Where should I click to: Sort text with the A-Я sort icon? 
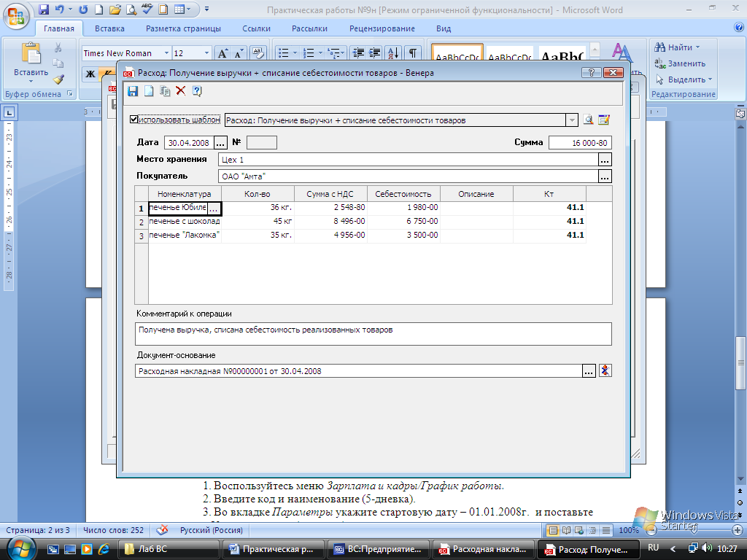(393, 52)
